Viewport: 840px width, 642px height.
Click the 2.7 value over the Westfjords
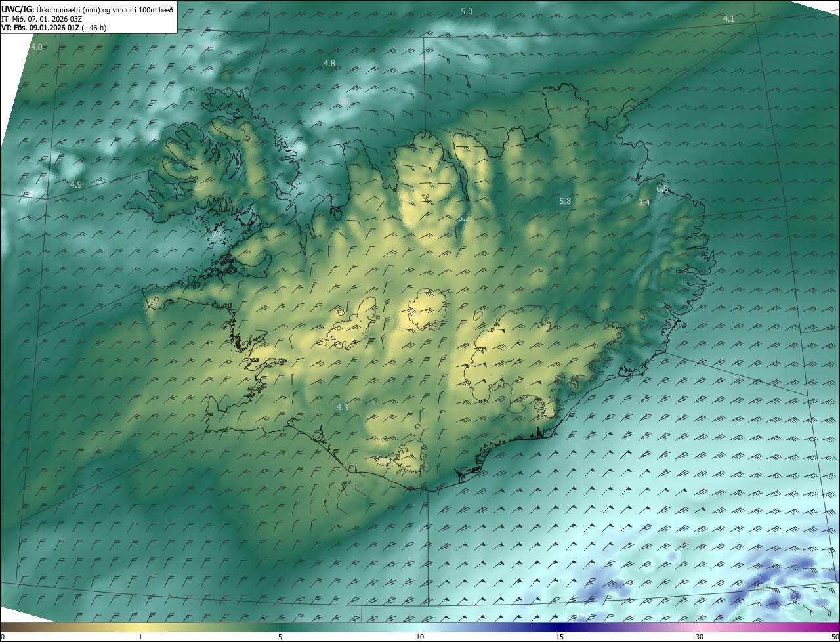200,187
